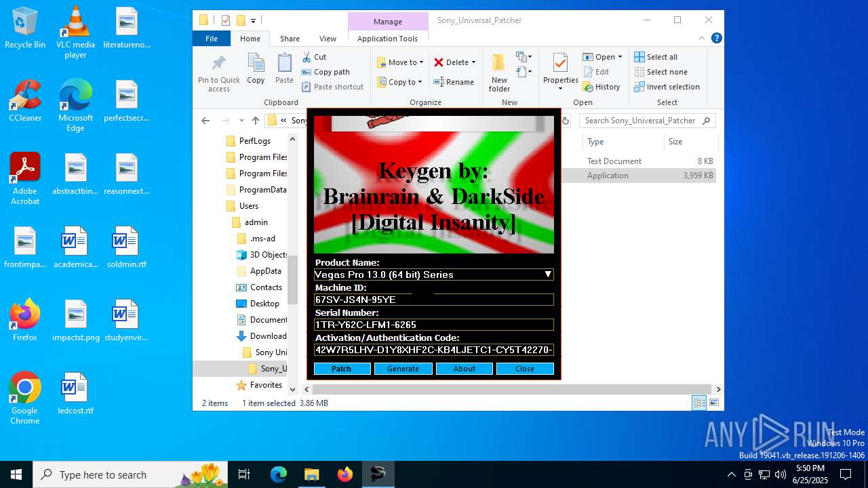Open Adobe Acrobat desktop icon
The image size is (868, 488).
coord(25,179)
